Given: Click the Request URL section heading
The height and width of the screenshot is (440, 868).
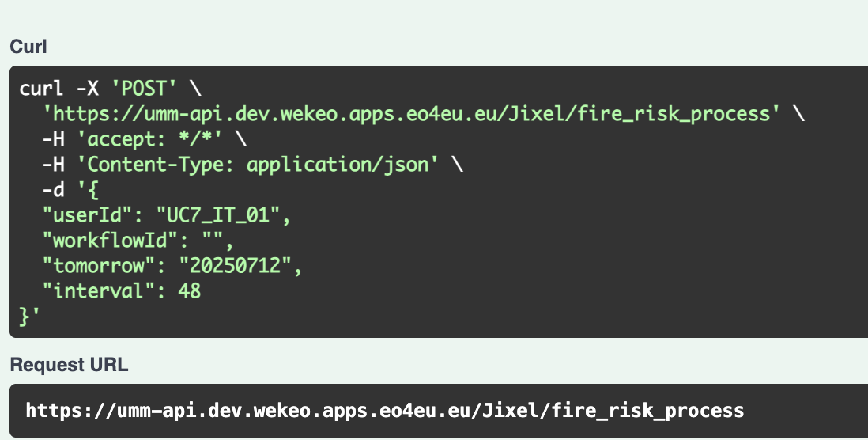Looking at the screenshot, I should click(x=70, y=365).
